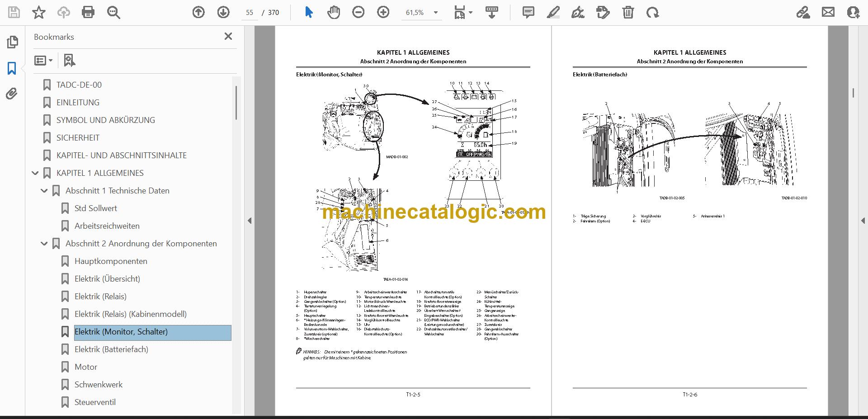Click the page number input field

pyautogui.click(x=250, y=13)
